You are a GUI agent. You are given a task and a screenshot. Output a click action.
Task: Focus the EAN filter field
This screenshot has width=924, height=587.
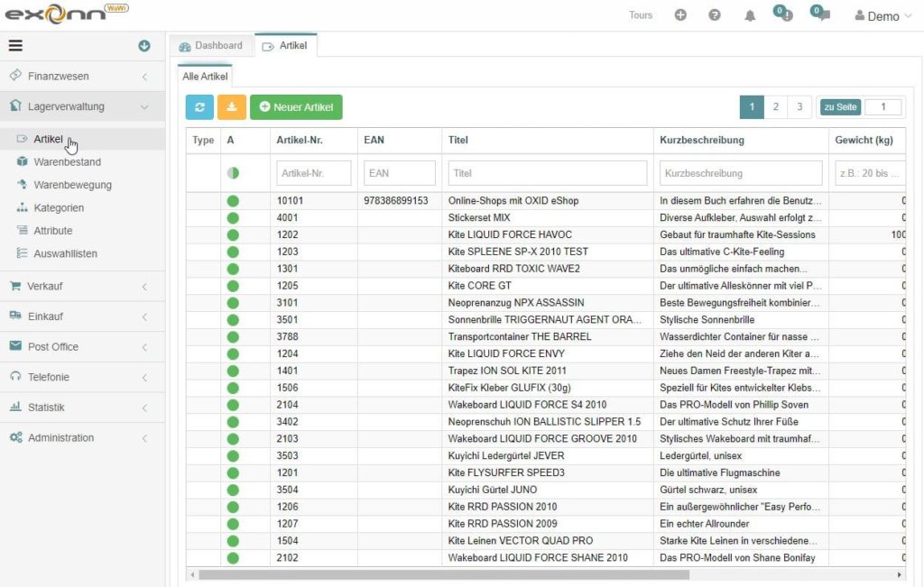400,173
